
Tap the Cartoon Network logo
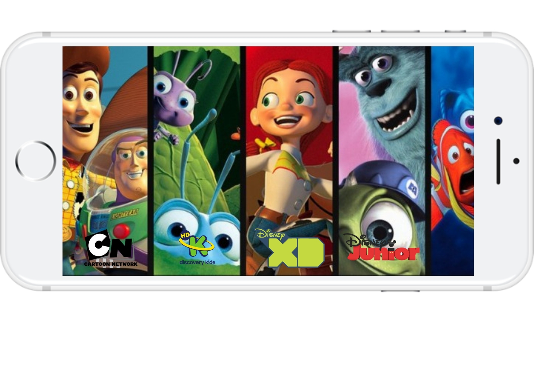pos(111,247)
